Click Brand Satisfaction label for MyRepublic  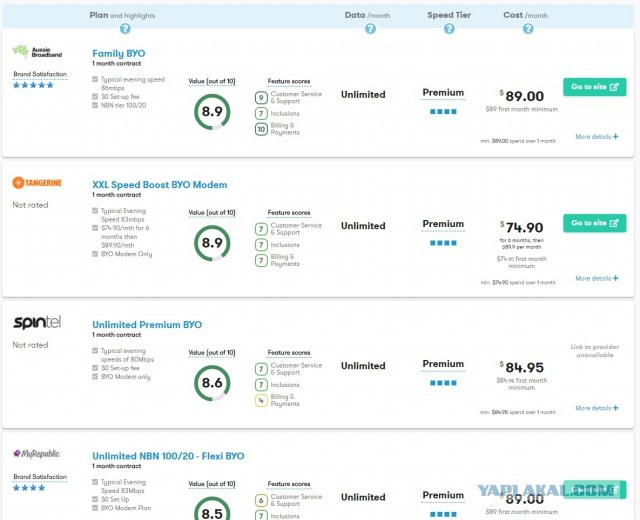tap(40, 477)
